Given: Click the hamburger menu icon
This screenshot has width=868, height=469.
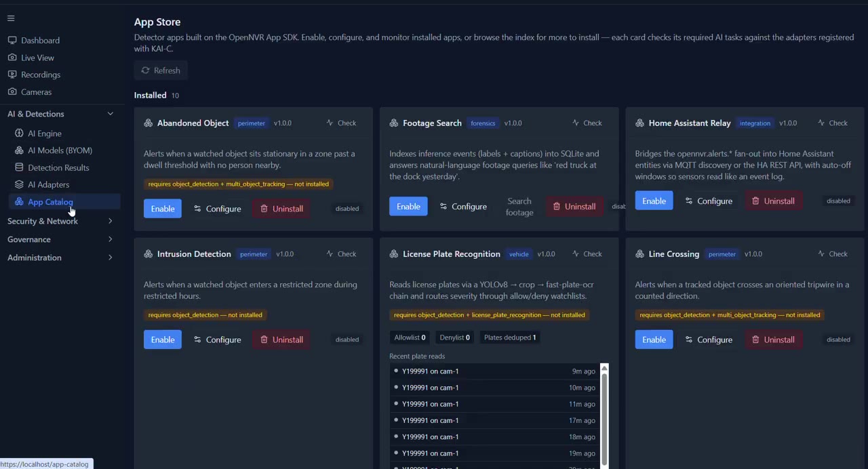Looking at the screenshot, I should (11, 18).
